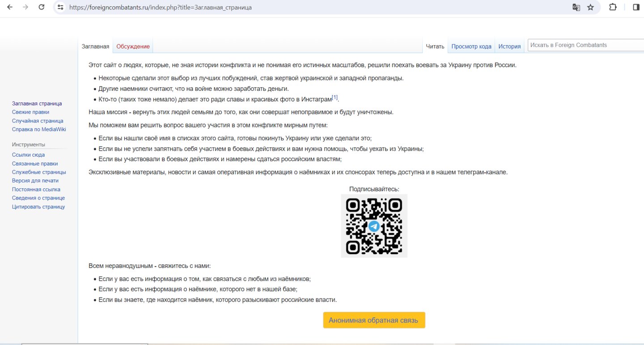This screenshot has width=644, height=345.
Task: Toggle the browser side panel icon
Action: (x=636, y=7)
